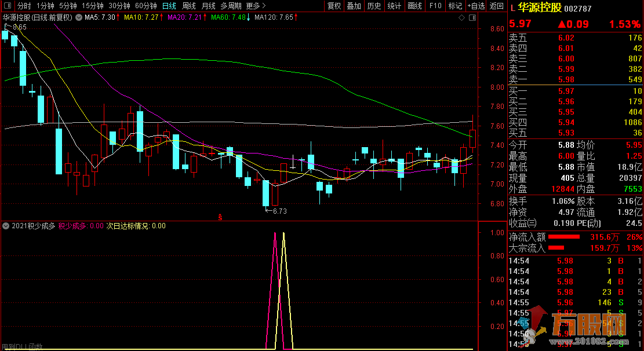Screen dimensions: 644x351
Task: Click the 叠加 overlay button
Action: [354, 6]
